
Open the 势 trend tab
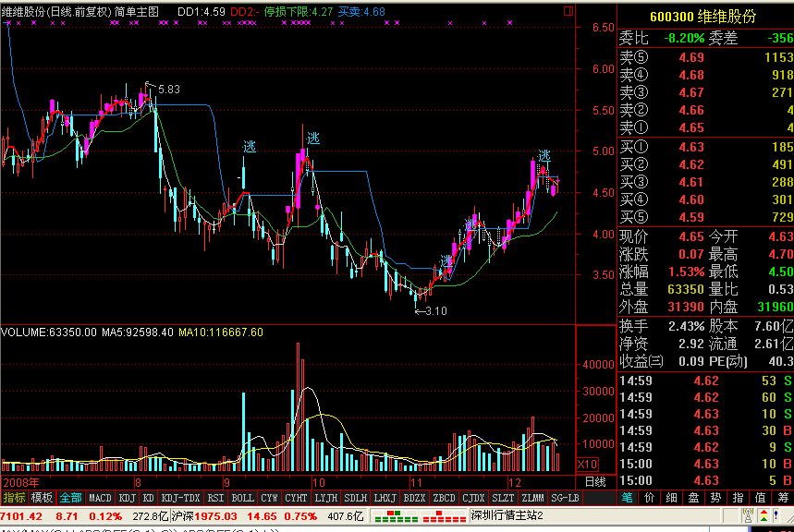[x=715, y=498]
